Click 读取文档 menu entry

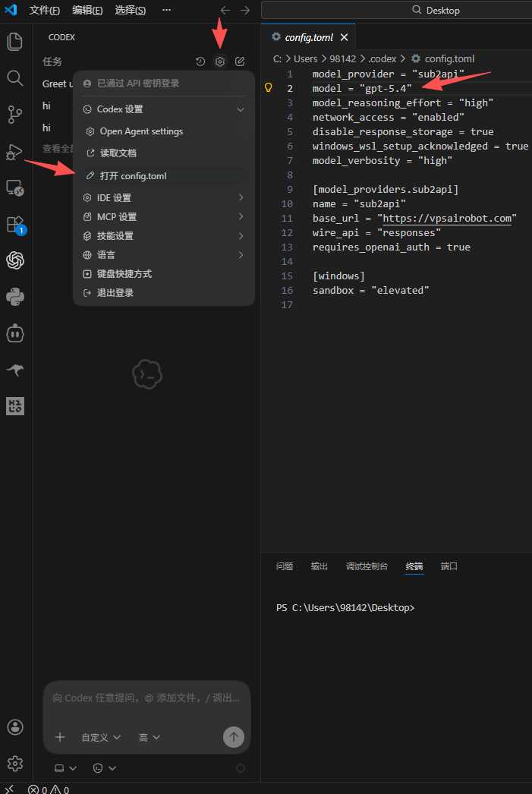[164, 153]
